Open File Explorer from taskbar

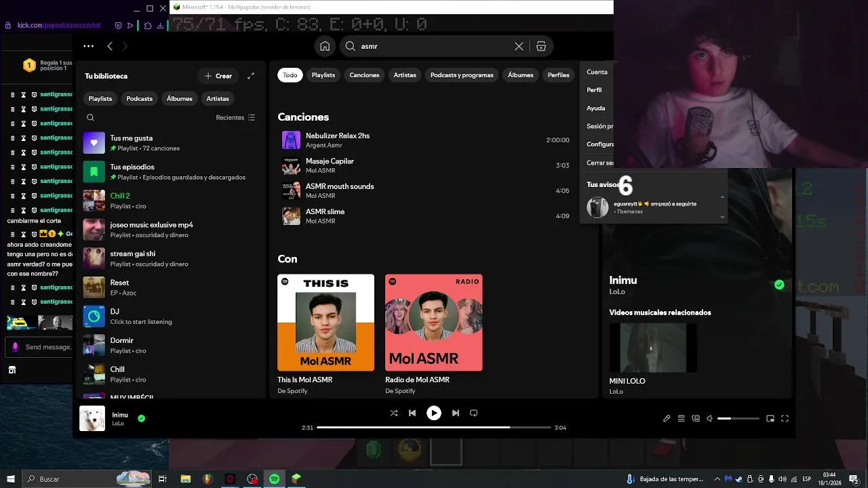[185, 479]
